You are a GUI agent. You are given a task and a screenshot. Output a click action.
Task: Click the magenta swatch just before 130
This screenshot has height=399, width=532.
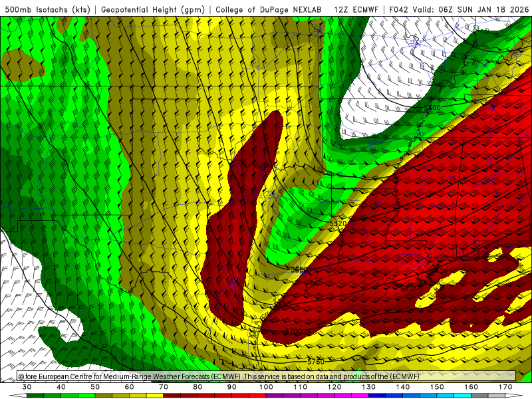coord(360,396)
